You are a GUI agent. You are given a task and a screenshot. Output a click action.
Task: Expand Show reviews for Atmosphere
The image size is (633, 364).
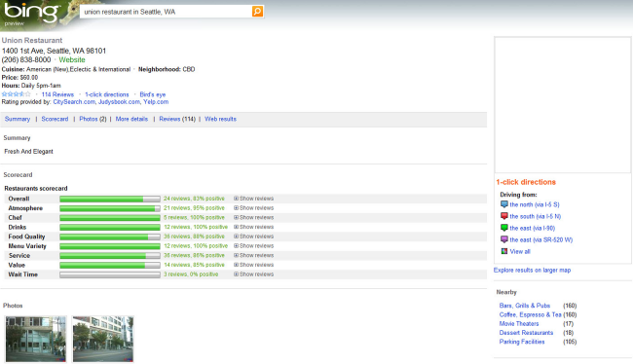(253, 208)
